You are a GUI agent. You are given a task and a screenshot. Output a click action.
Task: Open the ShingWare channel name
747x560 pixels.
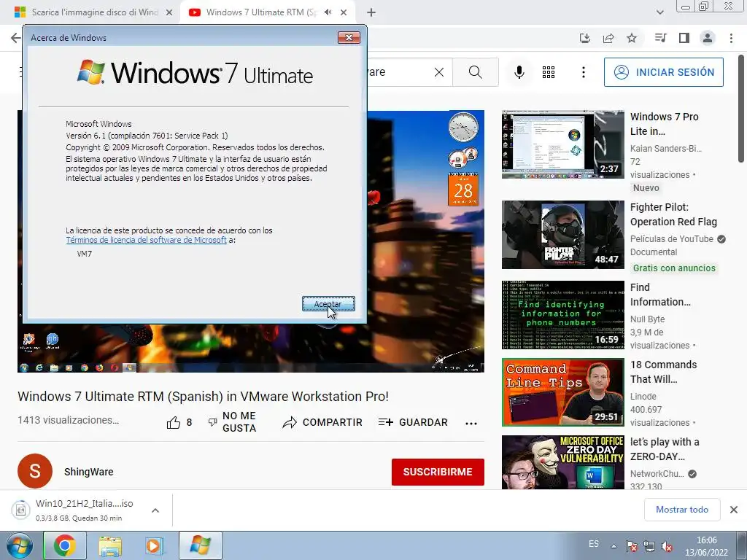click(x=88, y=472)
